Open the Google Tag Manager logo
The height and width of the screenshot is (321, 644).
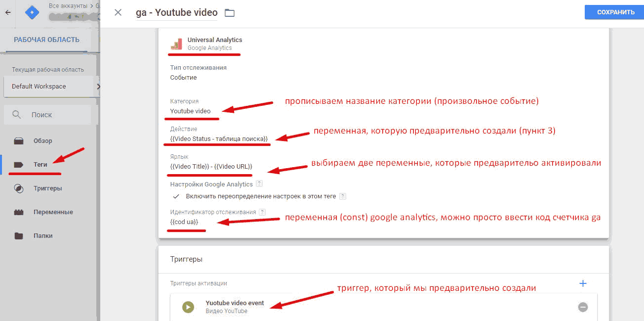point(32,12)
